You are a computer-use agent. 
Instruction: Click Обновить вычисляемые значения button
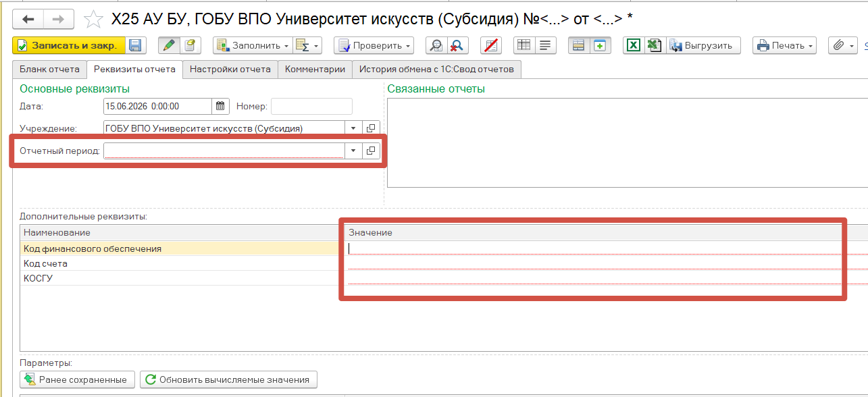point(228,379)
